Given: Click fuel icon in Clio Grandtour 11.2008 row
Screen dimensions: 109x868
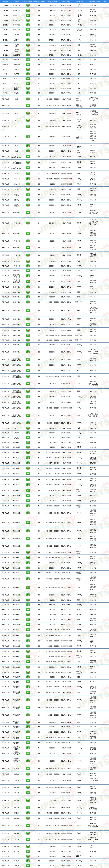Looking at the screenshot, I should pyautogui.click(x=28, y=168).
